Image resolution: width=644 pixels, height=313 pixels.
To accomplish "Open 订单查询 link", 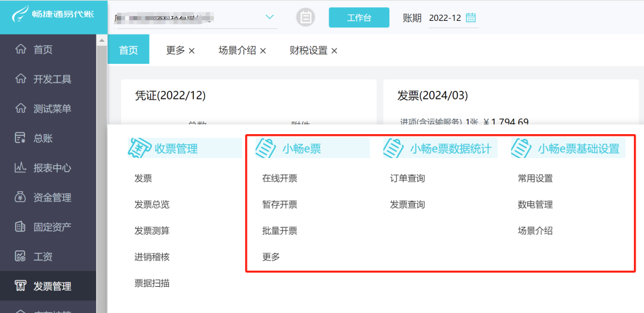I will (407, 178).
